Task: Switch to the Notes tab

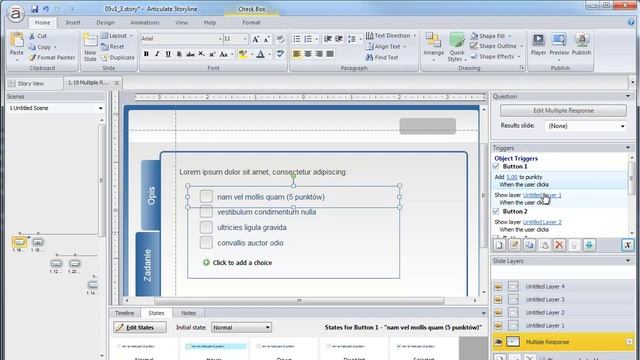Action: 188,313
